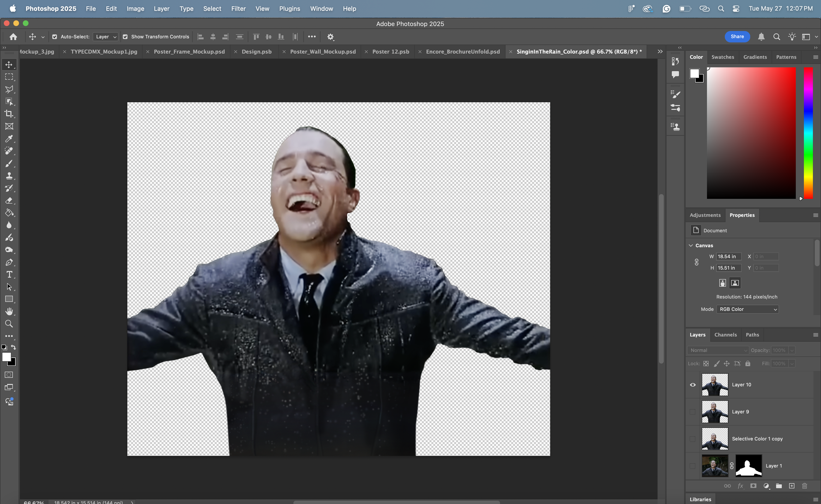Select the Crop tool
821x504 pixels.
[9, 114]
